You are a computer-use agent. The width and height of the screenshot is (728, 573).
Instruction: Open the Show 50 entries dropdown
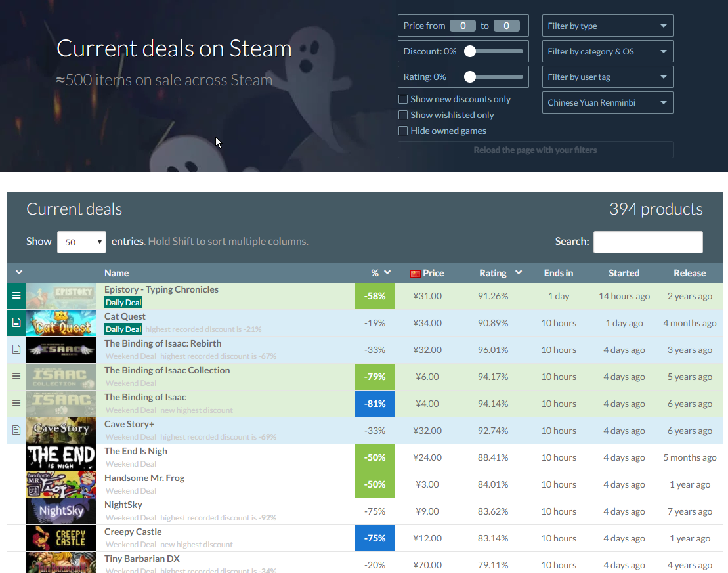tap(81, 242)
